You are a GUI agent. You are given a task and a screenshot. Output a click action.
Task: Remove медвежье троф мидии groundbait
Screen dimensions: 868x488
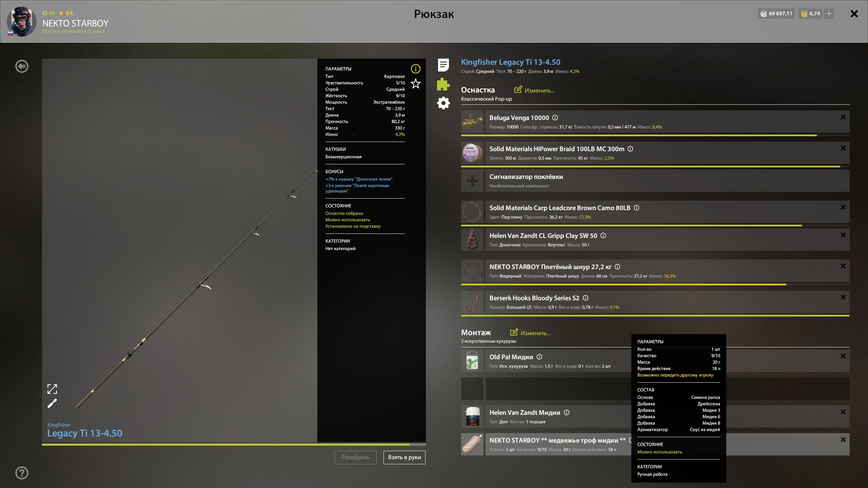coord(843,440)
